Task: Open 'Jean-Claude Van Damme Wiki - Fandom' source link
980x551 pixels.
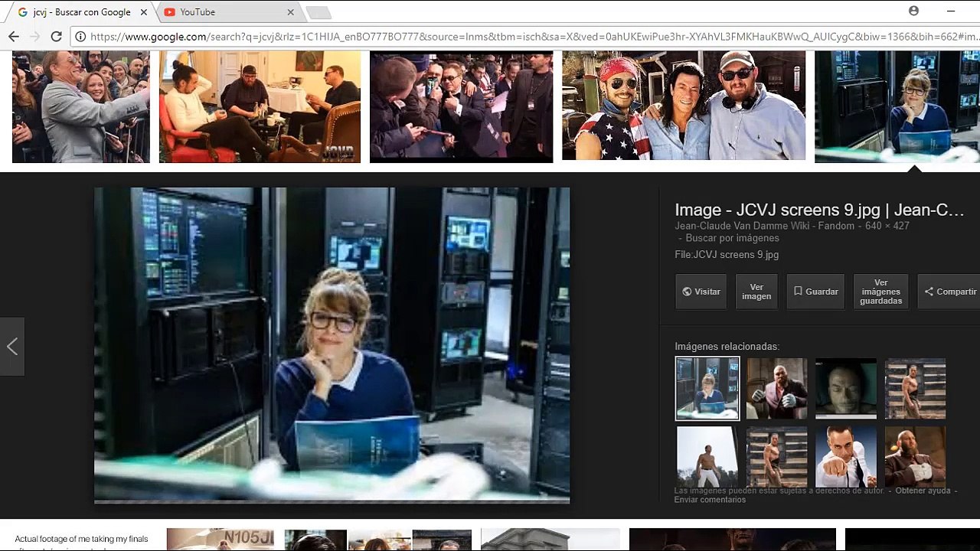Action: coord(764,227)
